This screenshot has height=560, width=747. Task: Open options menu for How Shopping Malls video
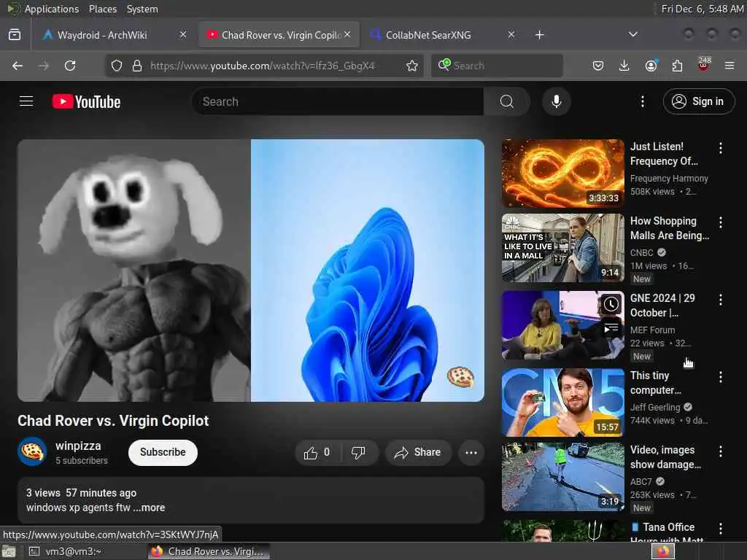pyautogui.click(x=720, y=222)
